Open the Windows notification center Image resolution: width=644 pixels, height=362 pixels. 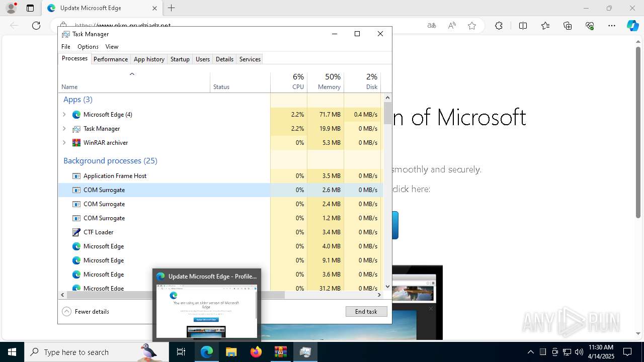pyautogui.click(x=627, y=352)
